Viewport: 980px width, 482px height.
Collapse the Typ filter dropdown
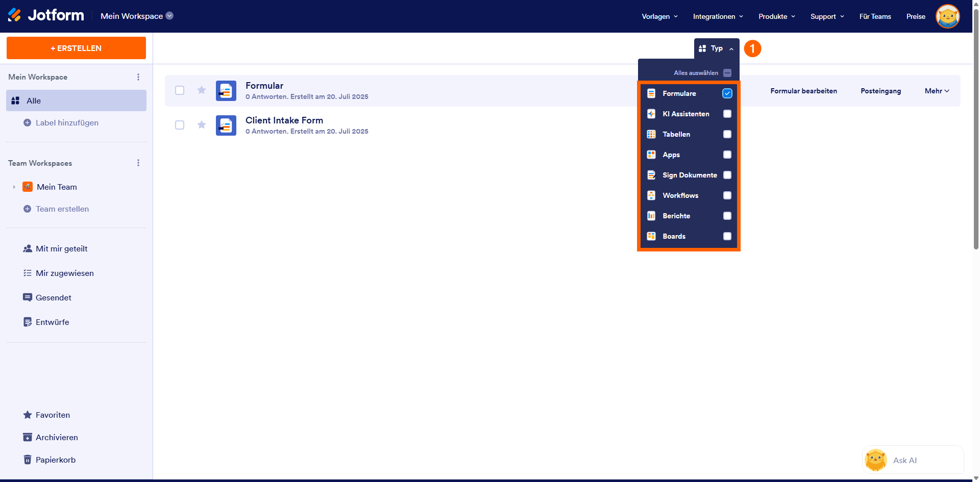pyautogui.click(x=717, y=48)
